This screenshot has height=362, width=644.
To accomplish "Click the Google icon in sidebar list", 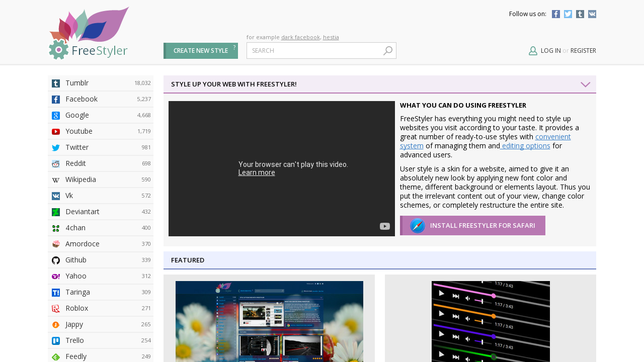I will click(56, 116).
